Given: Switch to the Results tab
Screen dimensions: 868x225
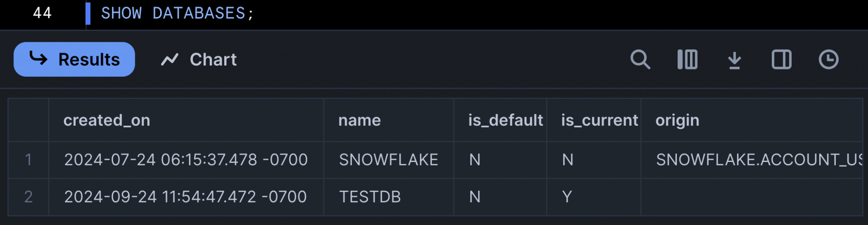Looking at the screenshot, I should point(74,59).
